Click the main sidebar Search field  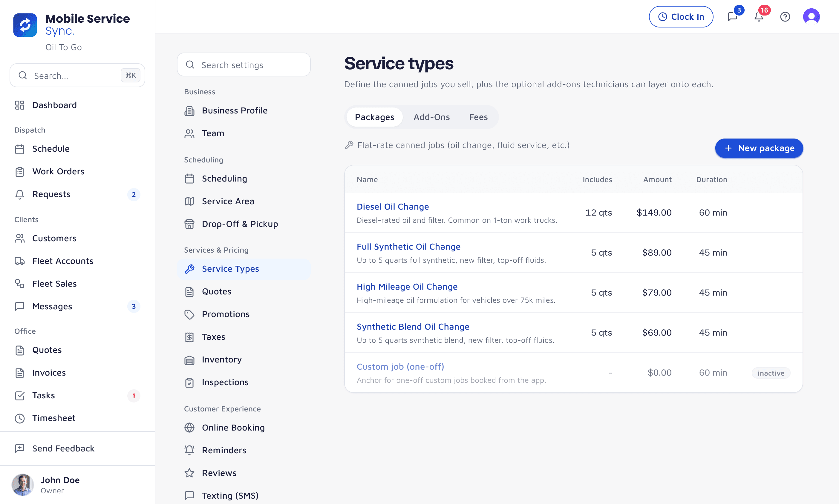77,76
